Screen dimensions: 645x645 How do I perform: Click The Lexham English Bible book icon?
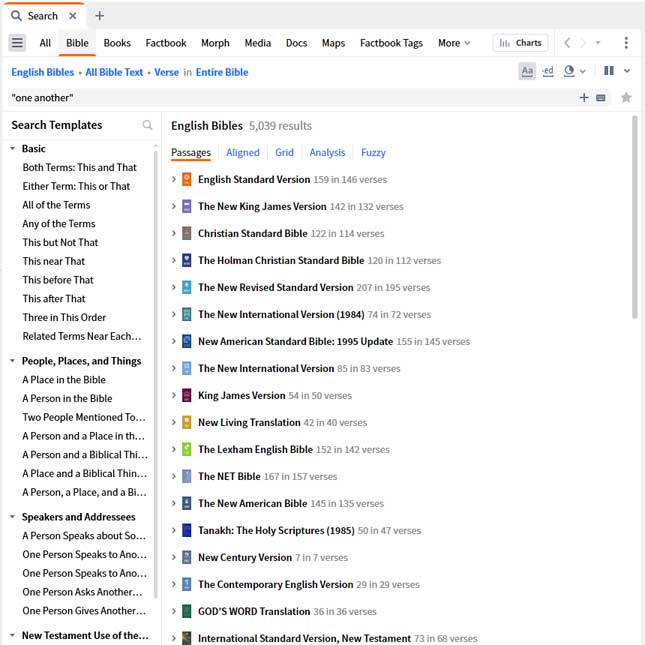[x=186, y=449]
